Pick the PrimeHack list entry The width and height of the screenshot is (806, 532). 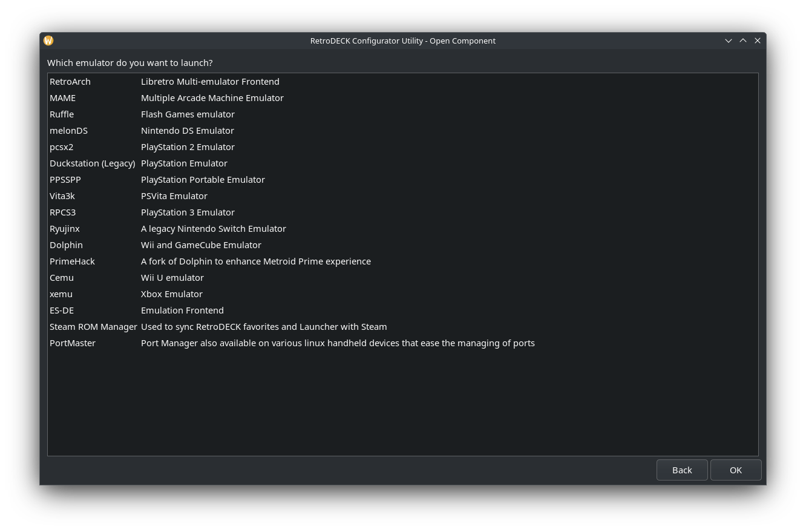point(73,261)
